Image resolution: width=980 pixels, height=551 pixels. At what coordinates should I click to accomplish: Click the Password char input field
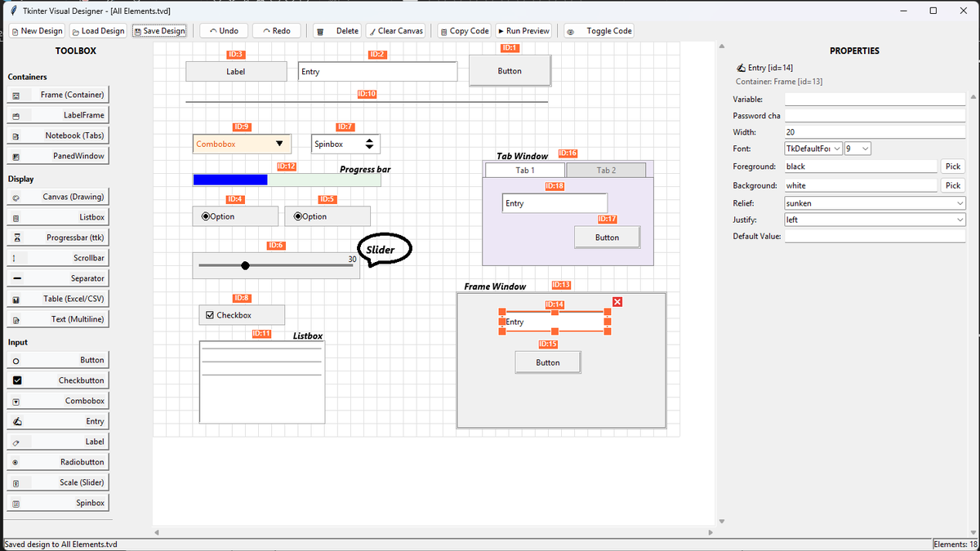(x=875, y=115)
